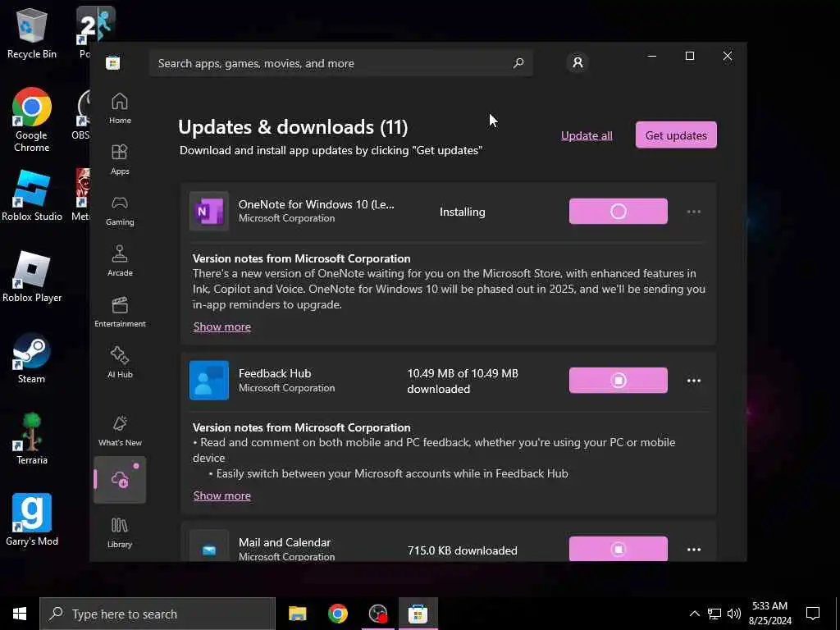Open the Entertainment section

pyautogui.click(x=120, y=312)
